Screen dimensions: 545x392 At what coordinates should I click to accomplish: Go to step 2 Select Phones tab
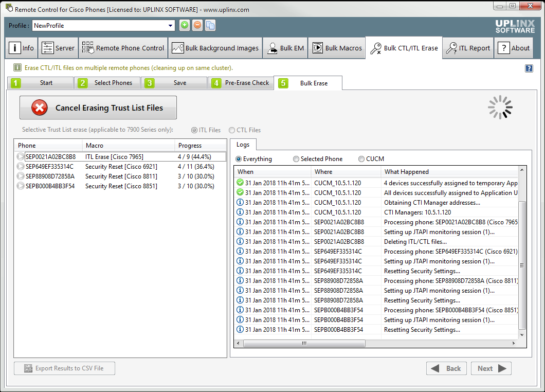[x=107, y=83]
